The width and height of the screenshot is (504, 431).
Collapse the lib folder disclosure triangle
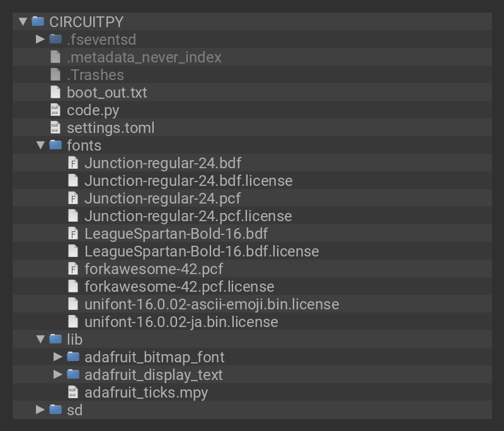click(40, 339)
